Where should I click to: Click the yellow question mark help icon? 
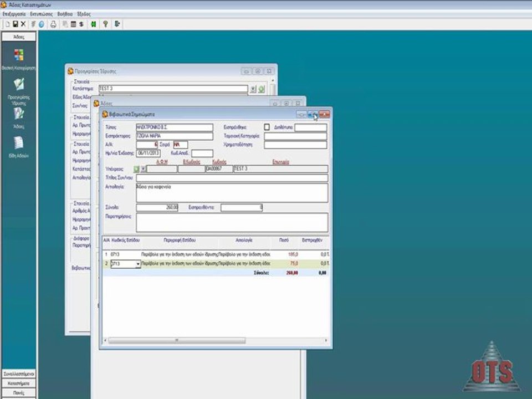pyautogui.click(x=105, y=24)
